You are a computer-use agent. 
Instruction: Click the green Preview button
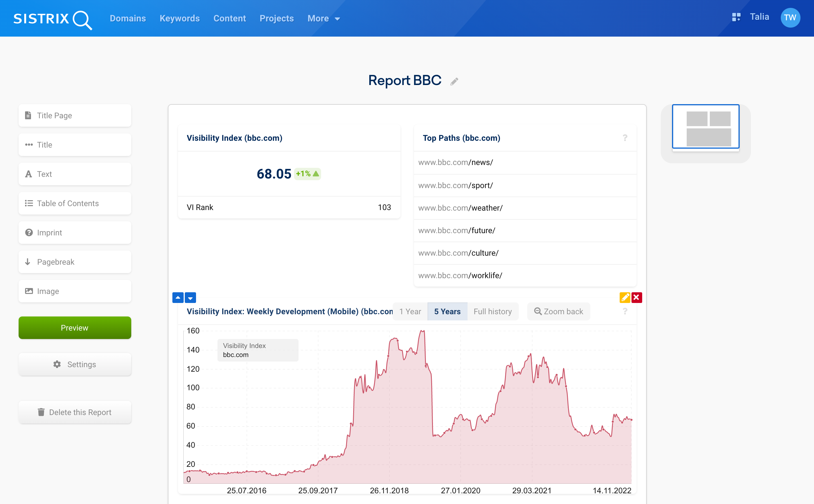pyautogui.click(x=75, y=328)
